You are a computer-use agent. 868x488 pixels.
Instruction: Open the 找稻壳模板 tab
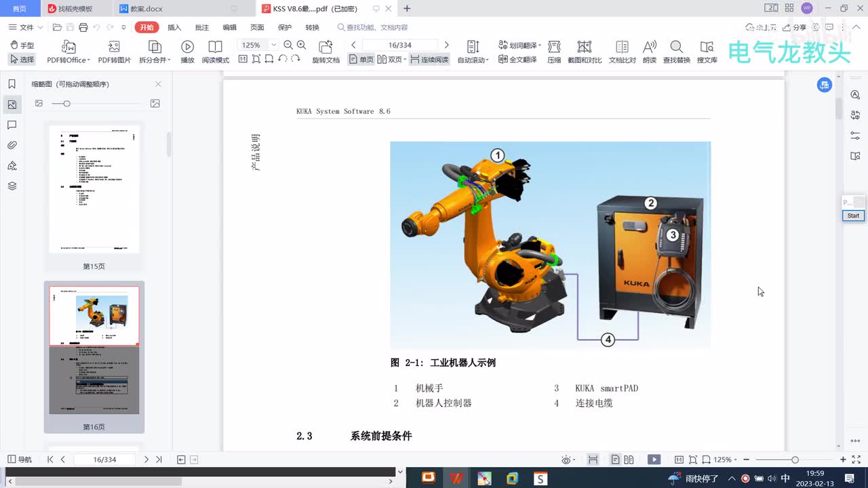[75, 9]
